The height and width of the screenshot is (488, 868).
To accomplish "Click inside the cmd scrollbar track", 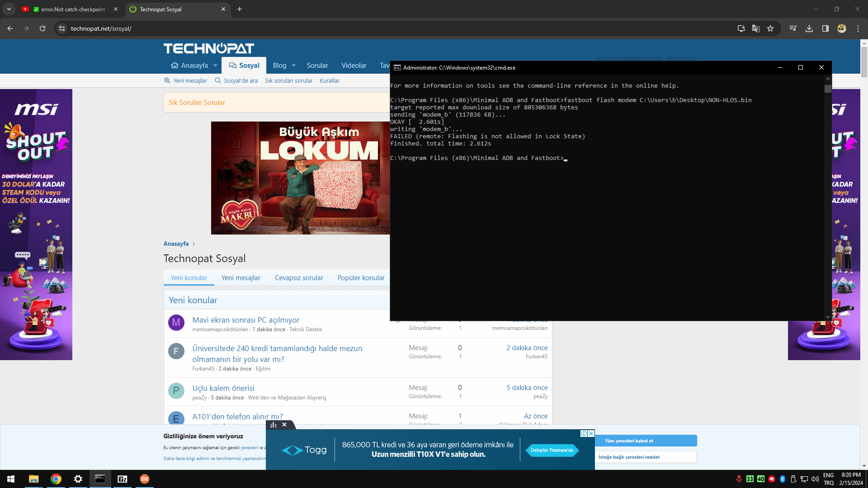I will pos(828,203).
